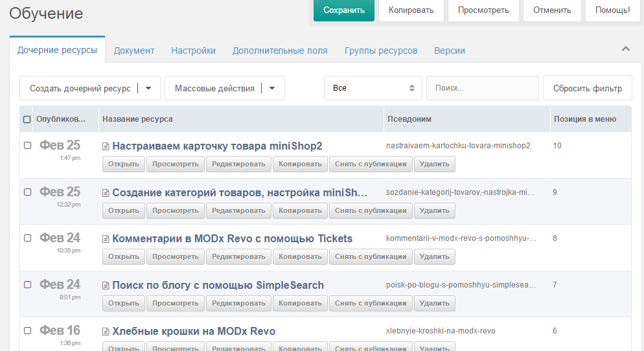Screen dimensions: 644x351
Task: Click the Сбросить фильтр button
Action: click(588, 88)
